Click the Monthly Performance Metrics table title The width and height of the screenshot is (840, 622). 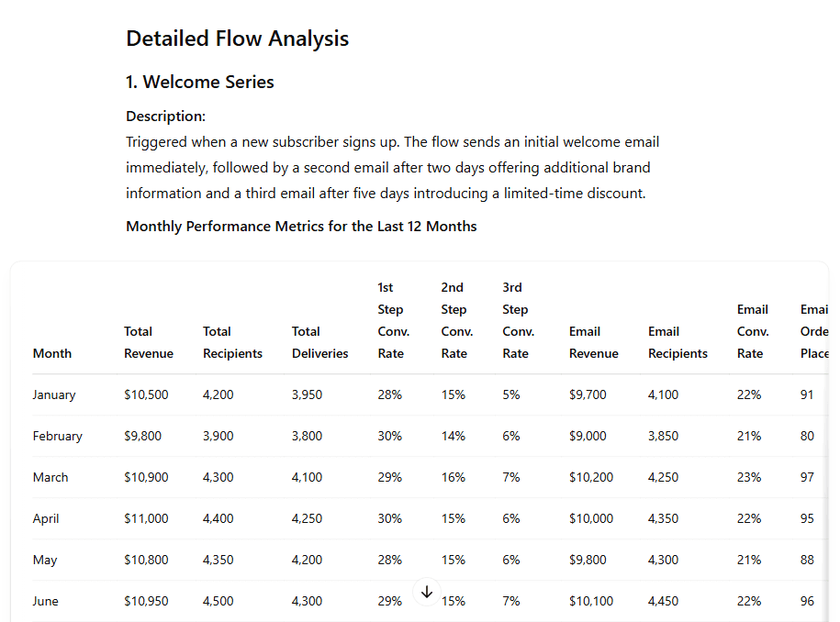[301, 227]
